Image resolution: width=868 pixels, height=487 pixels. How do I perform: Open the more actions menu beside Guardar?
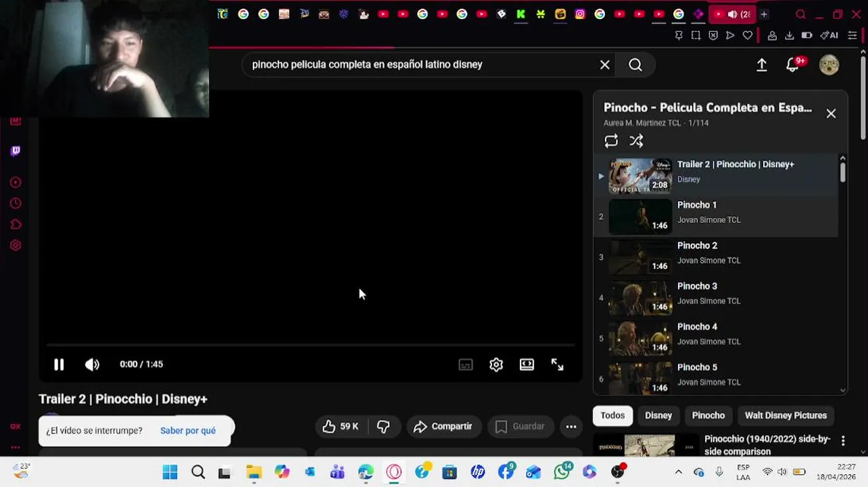(x=571, y=426)
